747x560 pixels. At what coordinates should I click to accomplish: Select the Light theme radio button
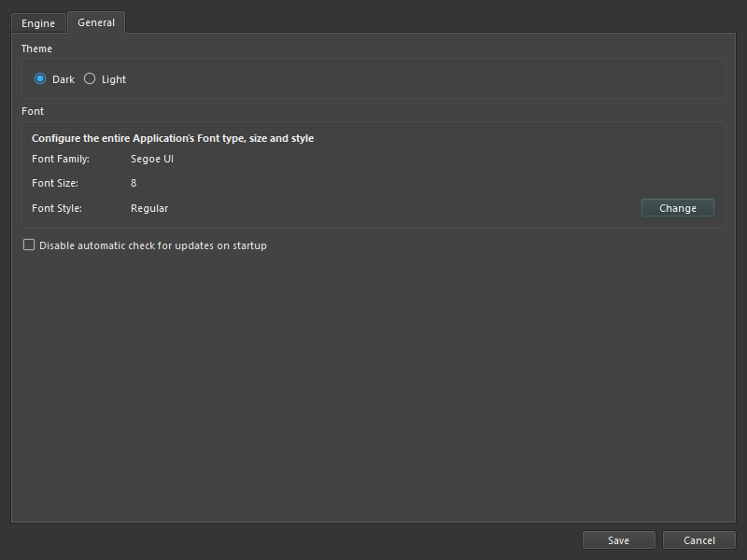(x=90, y=78)
